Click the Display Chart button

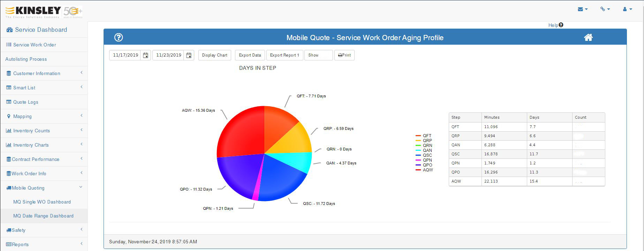214,55
